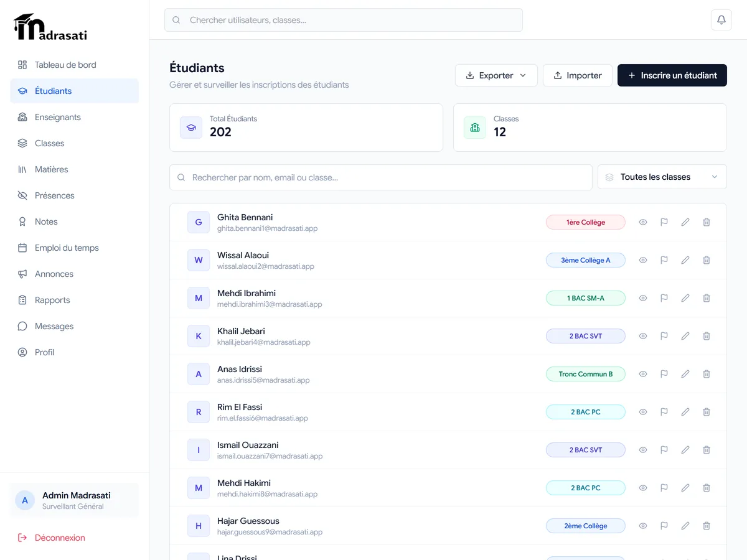View Hajar Guessous via the eye icon
Image resolution: width=747 pixels, height=560 pixels.
pyautogui.click(x=643, y=526)
